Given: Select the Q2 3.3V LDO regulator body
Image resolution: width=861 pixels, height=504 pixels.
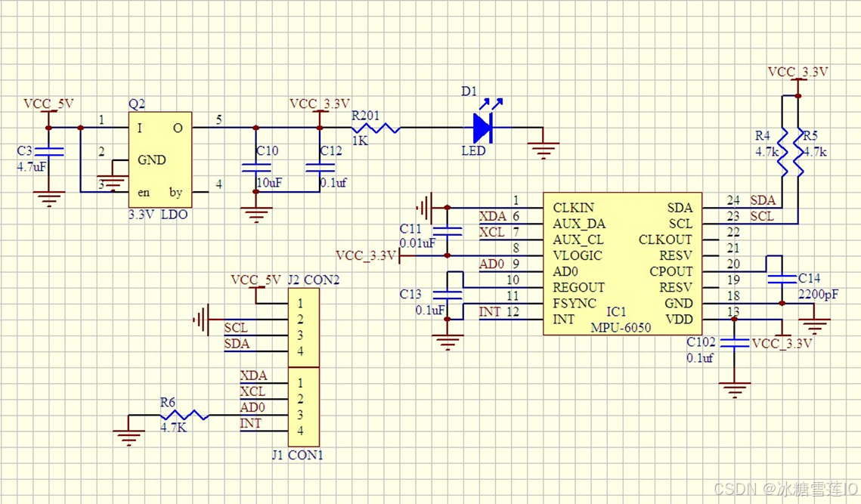Looking at the screenshot, I should [x=160, y=159].
